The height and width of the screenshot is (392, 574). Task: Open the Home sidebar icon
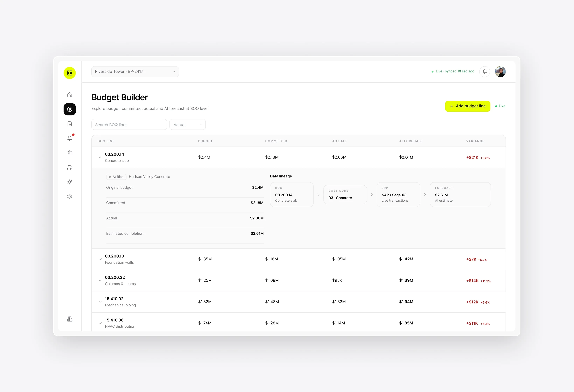pos(70,95)
